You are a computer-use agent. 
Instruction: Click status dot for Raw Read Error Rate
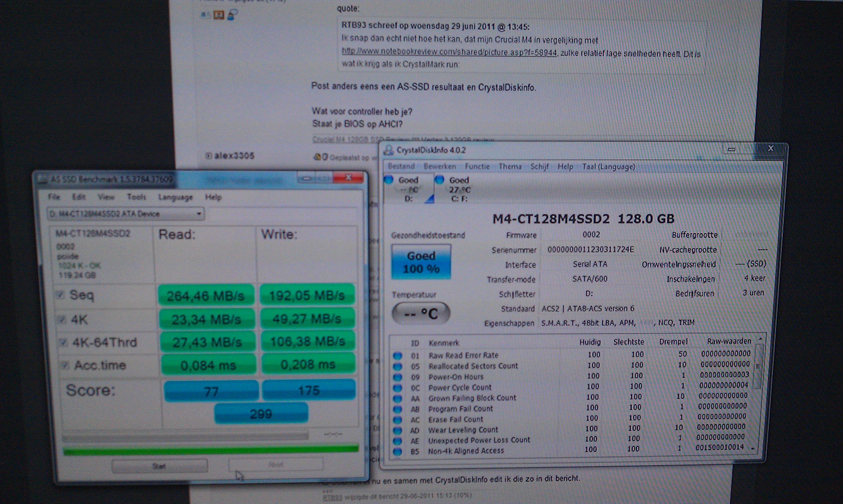[x=397, y=356]
